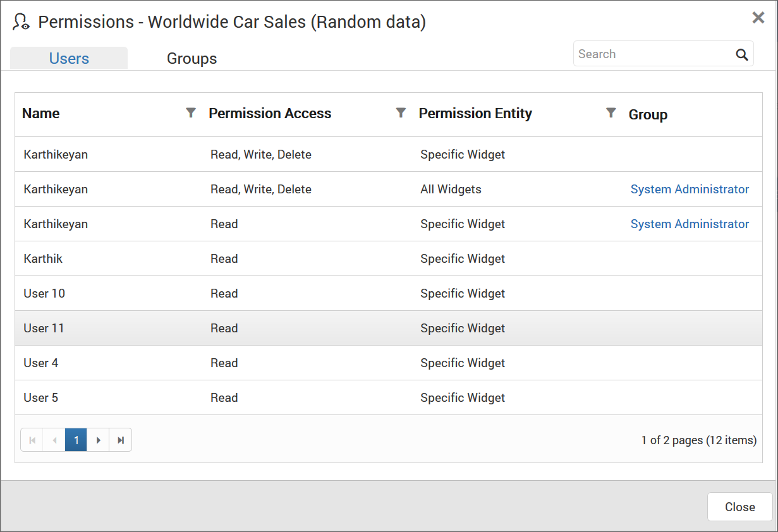Go to the last page
Viewport: 778px width, 532px height.
point(120,440)
